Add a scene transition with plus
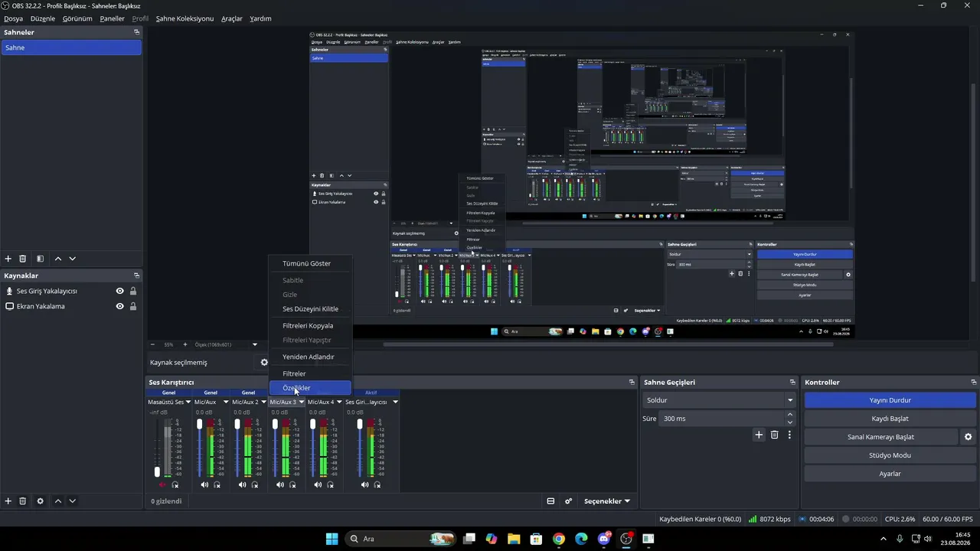The width and height of the screenshot is (980, 551). [759, 435]
